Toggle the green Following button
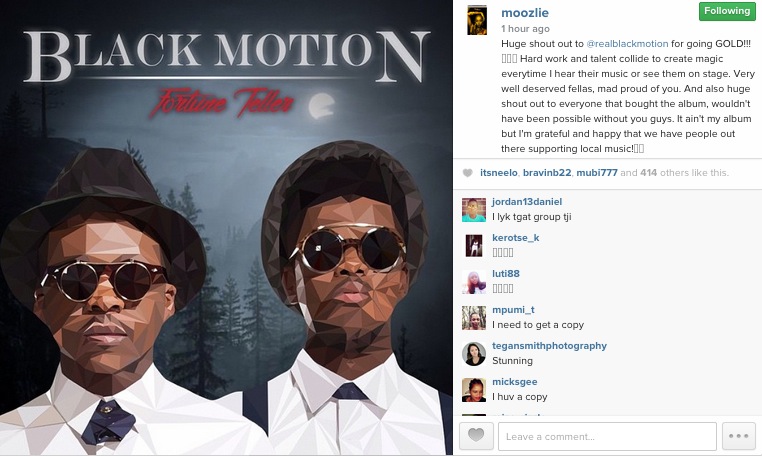This screenshot has height=456, width=762. [727, 11]
